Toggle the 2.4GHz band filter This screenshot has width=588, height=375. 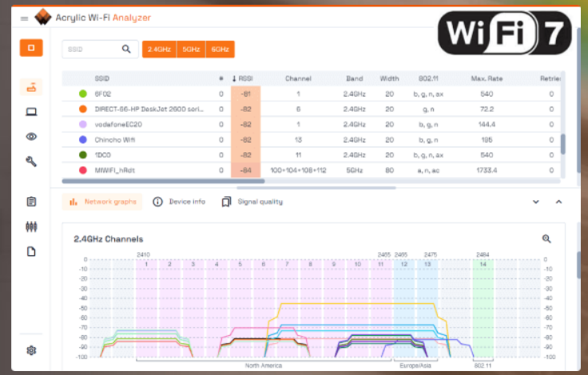(159, 49)
